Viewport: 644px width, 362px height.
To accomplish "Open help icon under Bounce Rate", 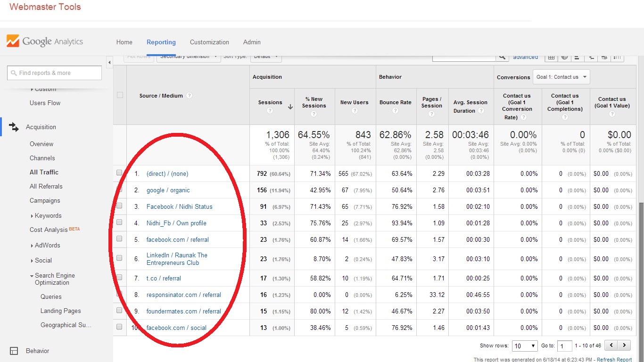I will click(x=395, y=111).
